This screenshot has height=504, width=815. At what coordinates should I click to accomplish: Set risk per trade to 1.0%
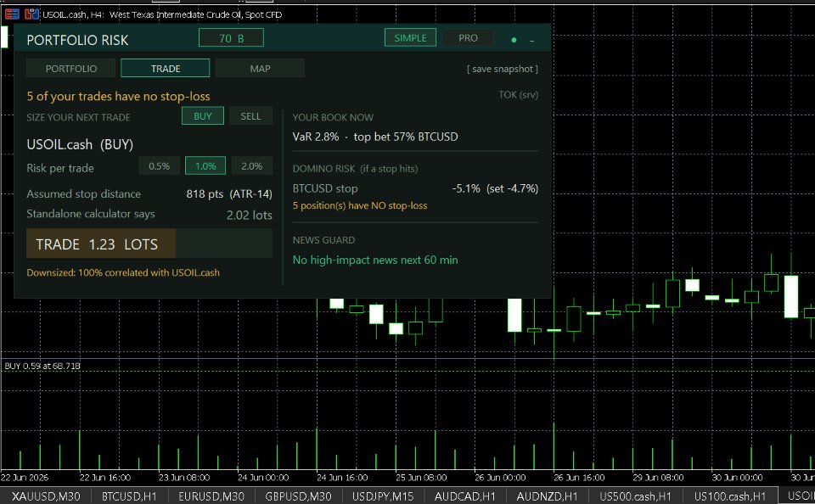pyautogui.click(x=205, y=165)
